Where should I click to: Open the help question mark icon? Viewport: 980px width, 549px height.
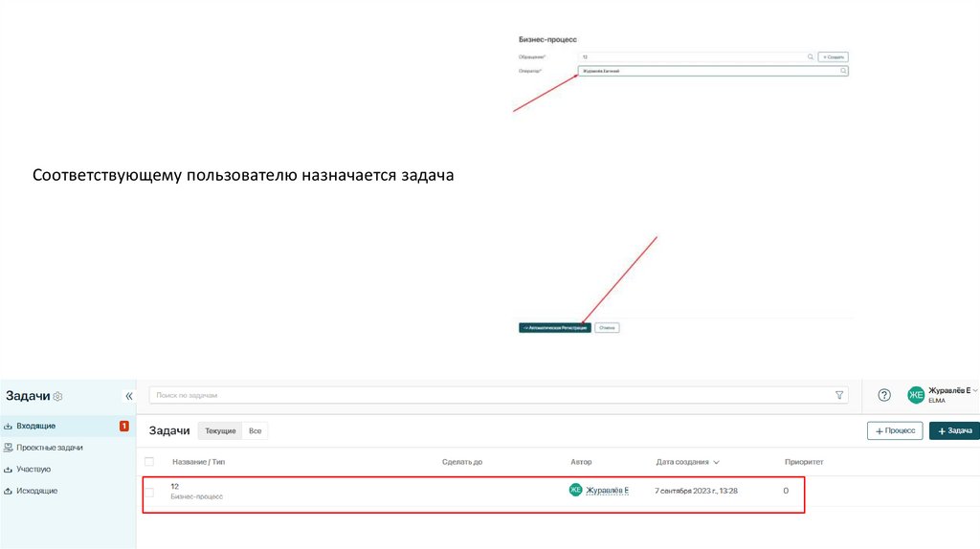[883, 395]
